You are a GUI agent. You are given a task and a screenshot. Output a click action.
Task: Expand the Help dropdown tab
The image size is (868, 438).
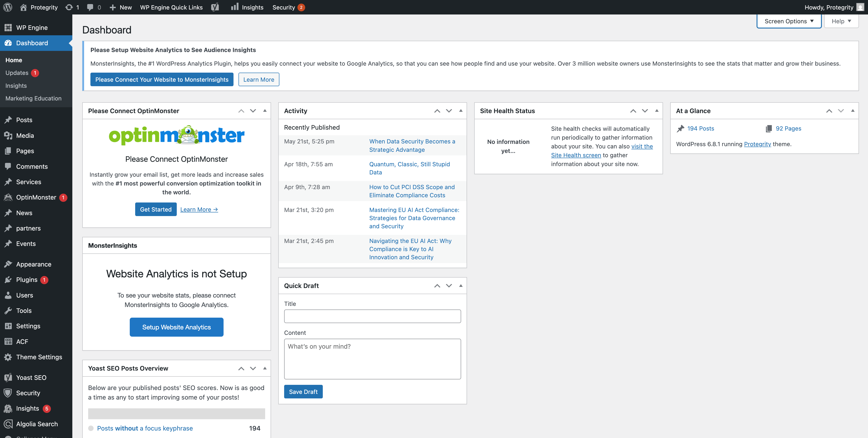click(x=841, y=21)
